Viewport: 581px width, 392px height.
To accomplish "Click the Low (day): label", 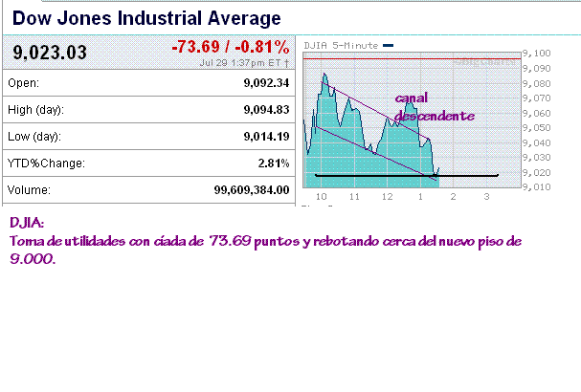I will pyautogui.click(x=34, y=137).
